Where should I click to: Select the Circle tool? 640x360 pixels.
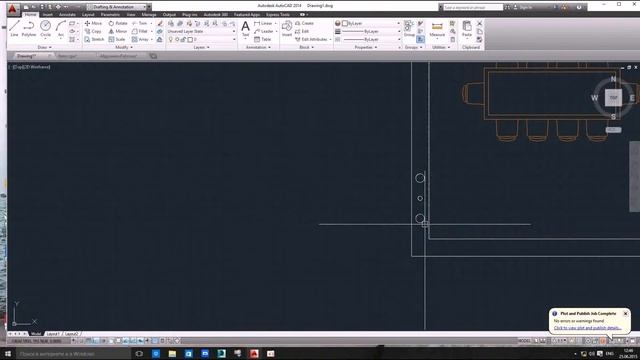click(x=45, y=29)
